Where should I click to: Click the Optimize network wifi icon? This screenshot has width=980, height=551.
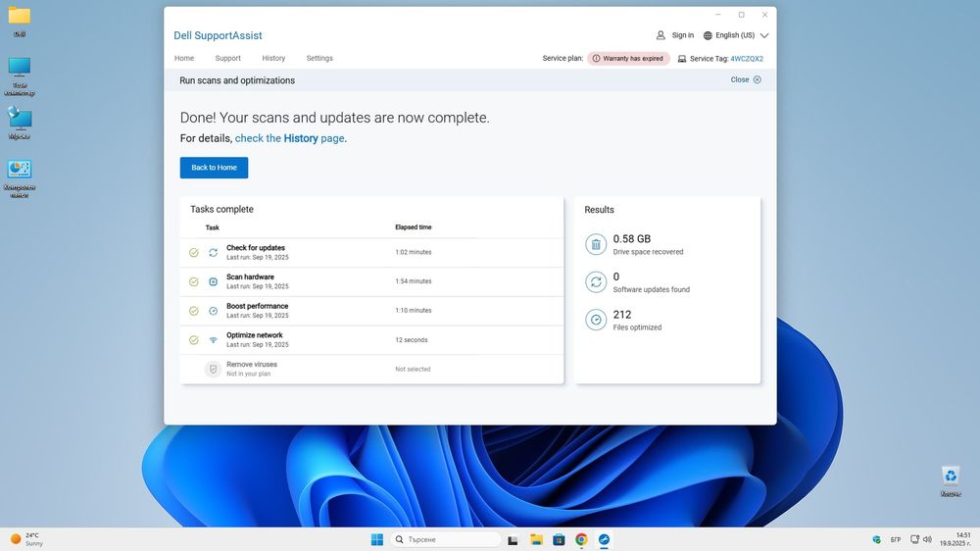click(213, 340)
